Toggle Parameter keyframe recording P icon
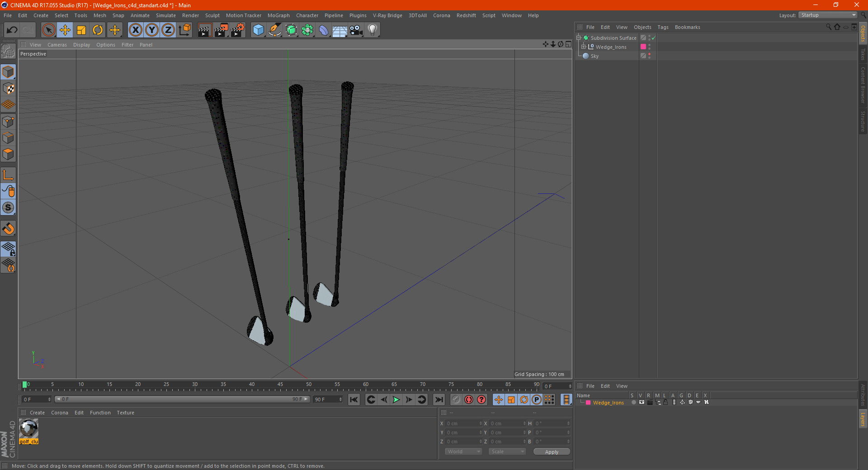This screenshot has height=470, width=868. tap(537, 399)
